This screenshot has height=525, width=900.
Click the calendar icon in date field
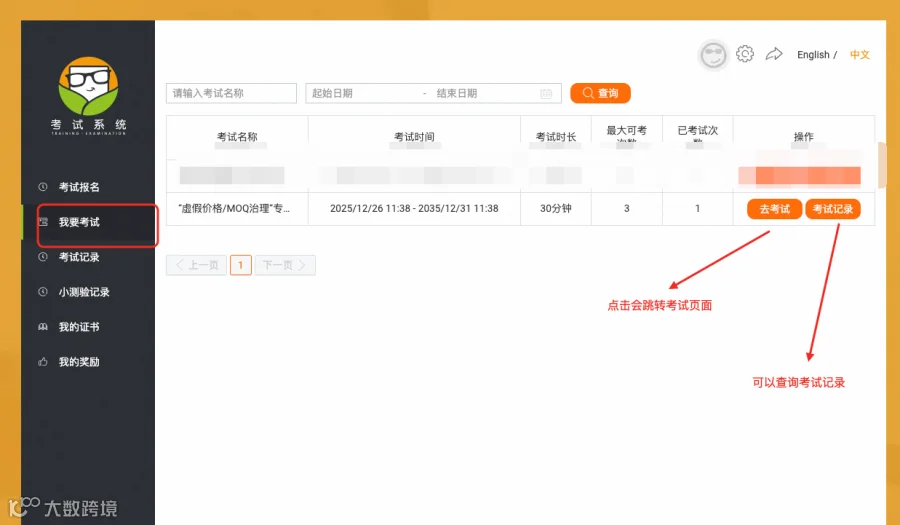[546, 94]
